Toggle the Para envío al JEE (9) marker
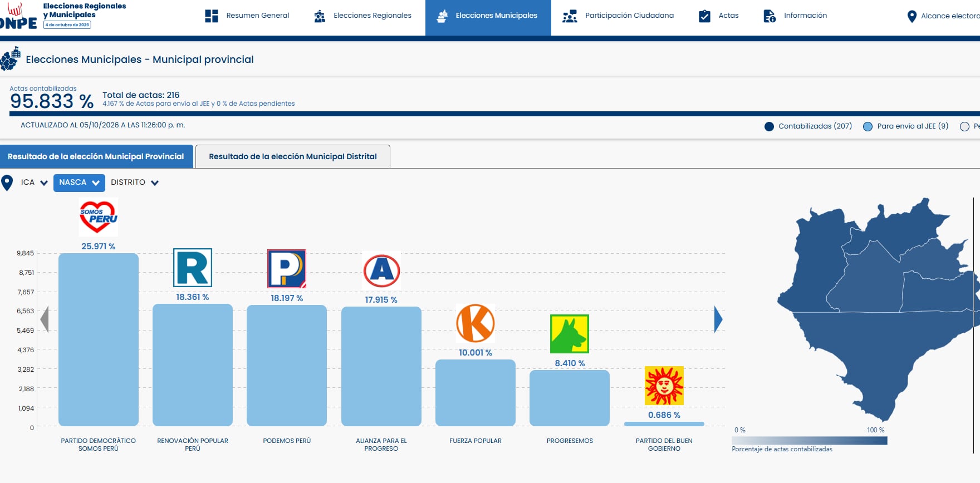This screenshot has width=980, height=483. (868, 126)
